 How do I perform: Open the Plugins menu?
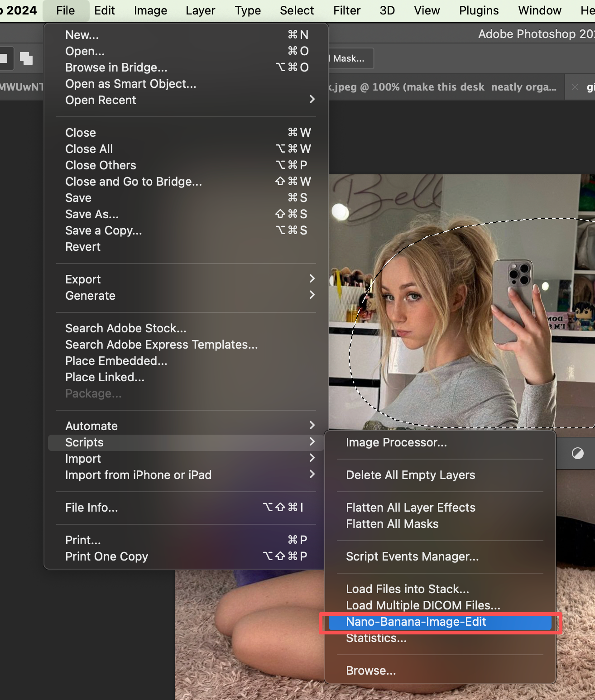click(479, 10)
